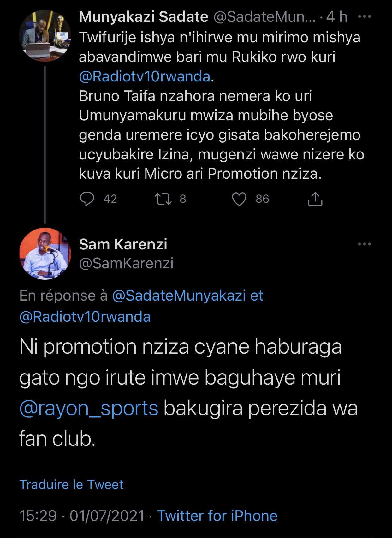Click the 4 h timestamp on Munyakazi's tweet

pyautogui.click(x=337, y=17)
